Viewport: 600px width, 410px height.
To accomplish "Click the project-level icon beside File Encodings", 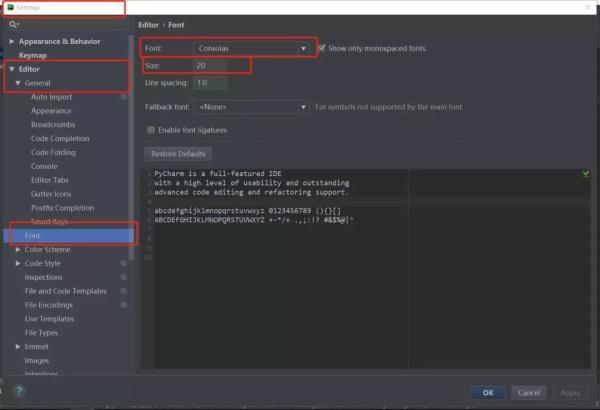I will click(124, 305).
